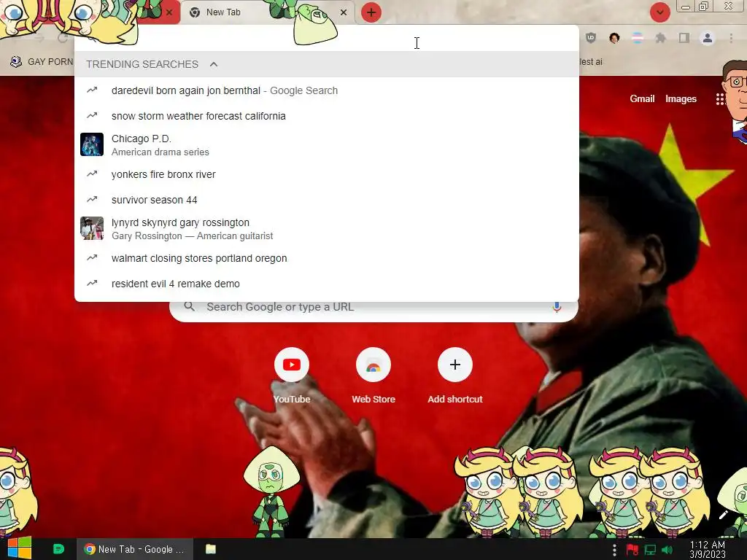The image size is (747, 560).
Task: Click the trending arrow beside survivor season 44
Action: pos(92,199)
